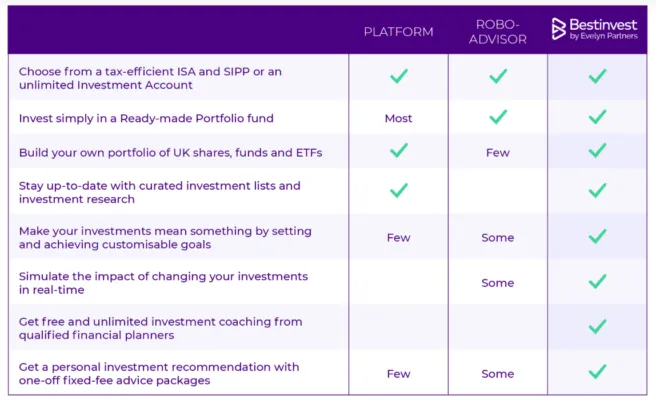
Task: Click Bestinvest checkmark for investment coaching row
Action: [x=597, y=326]
